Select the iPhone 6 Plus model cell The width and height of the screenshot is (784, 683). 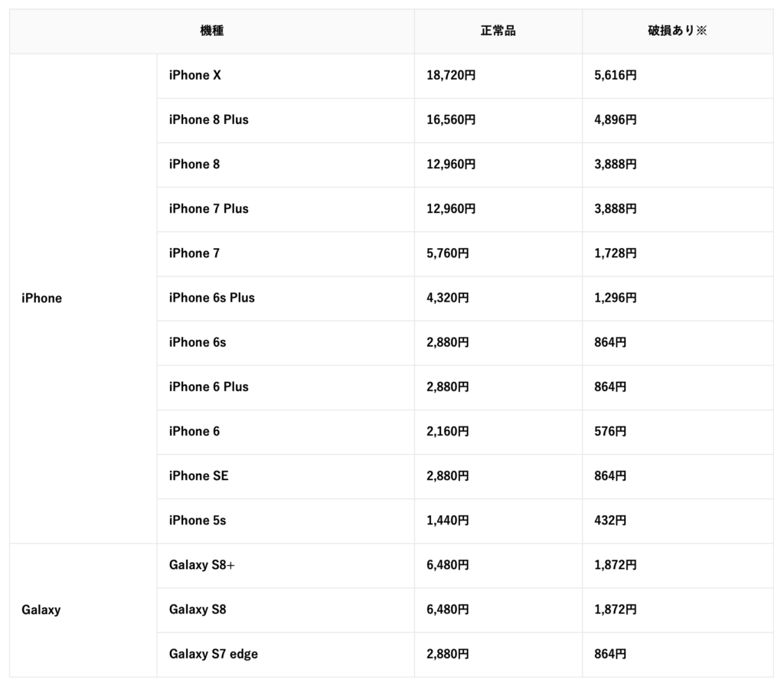[x=286, y=387]
